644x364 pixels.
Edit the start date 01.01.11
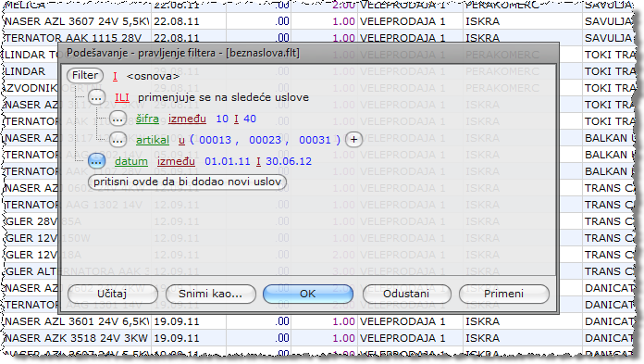pyautogui.click(x=227, y=161)
